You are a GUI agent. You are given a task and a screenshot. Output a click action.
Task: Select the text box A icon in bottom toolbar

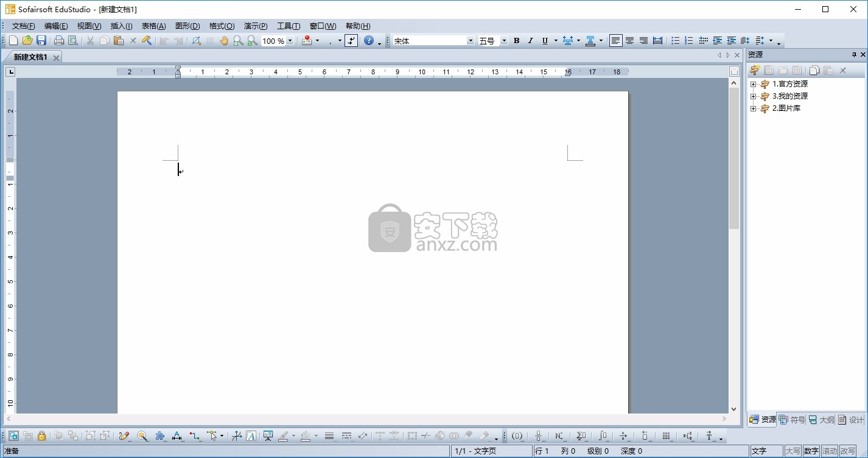(251, 436)
